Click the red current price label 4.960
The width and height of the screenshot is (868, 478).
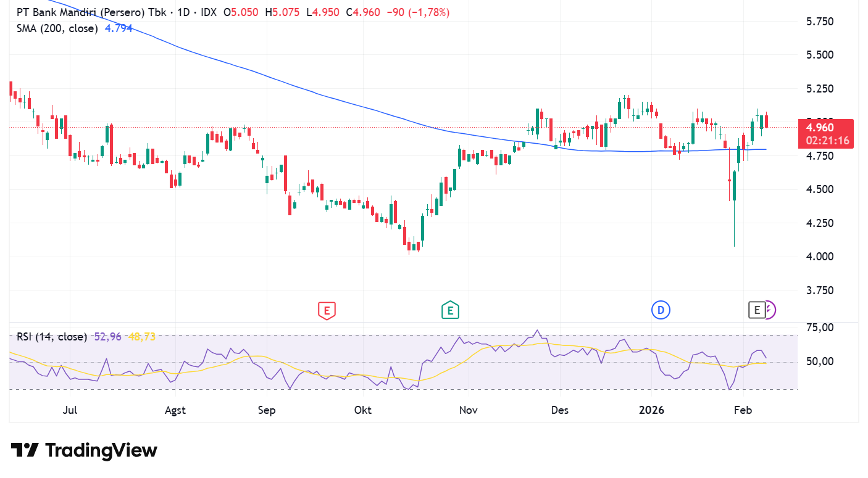(x=824, y=128)
